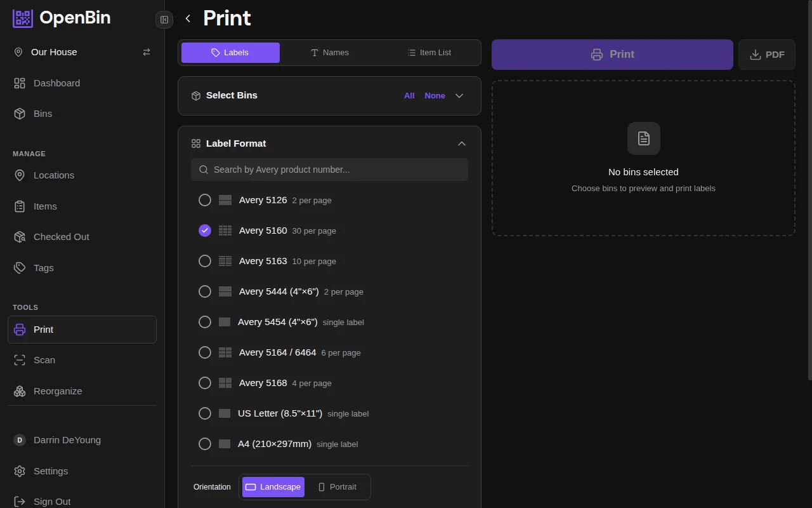Click All to select all bins

click(x=409, y=96)
